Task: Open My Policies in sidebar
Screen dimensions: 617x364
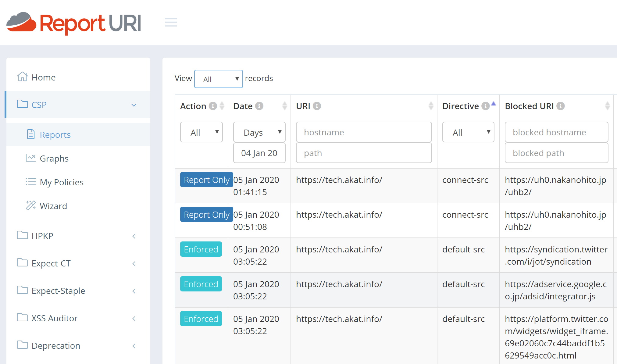Action: 61,182
